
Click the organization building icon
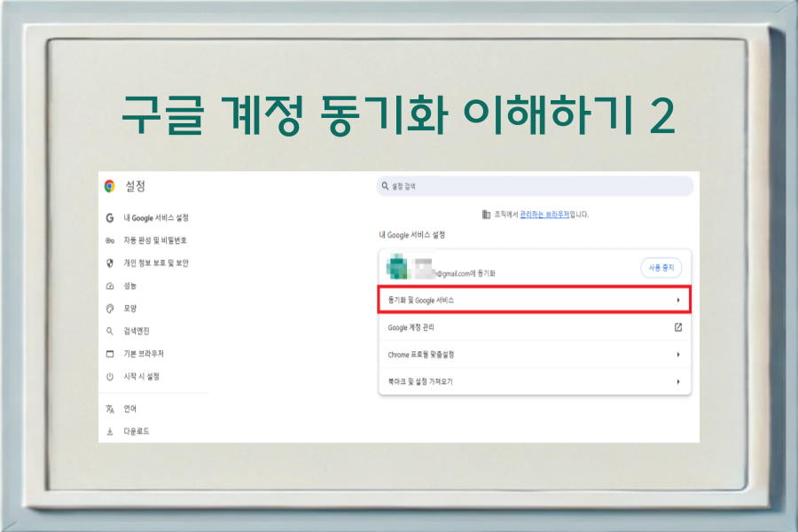coord(486,215)
